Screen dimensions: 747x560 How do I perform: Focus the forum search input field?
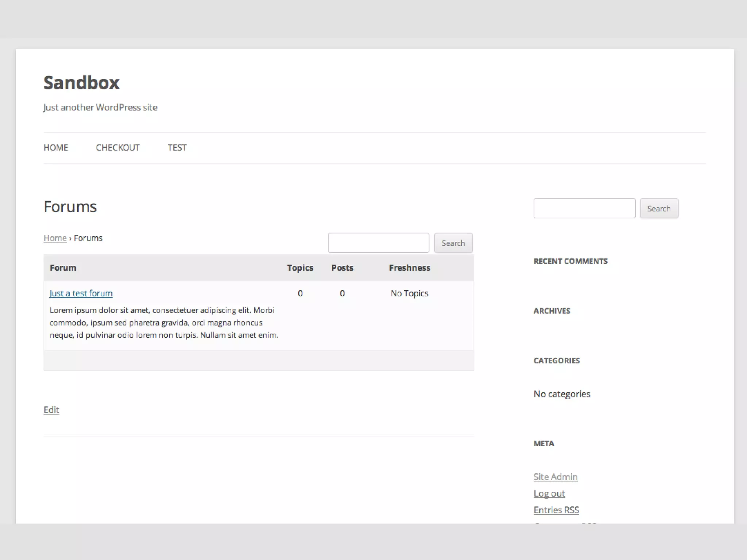pos(378,243)
